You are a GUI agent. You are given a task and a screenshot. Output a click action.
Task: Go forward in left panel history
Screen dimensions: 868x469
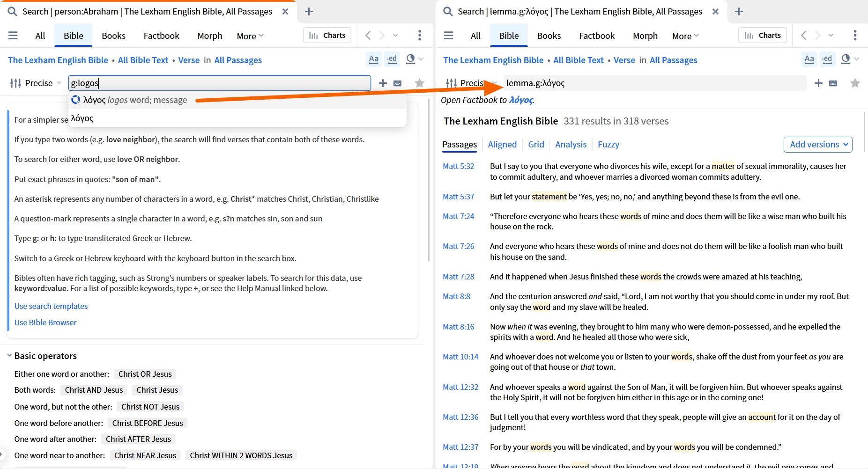382,36
